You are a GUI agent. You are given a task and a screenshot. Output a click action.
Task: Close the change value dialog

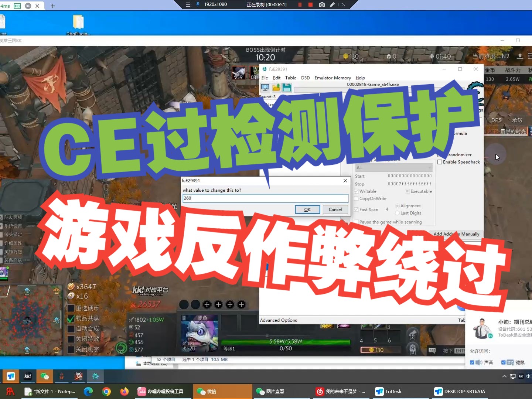(345, 181)
